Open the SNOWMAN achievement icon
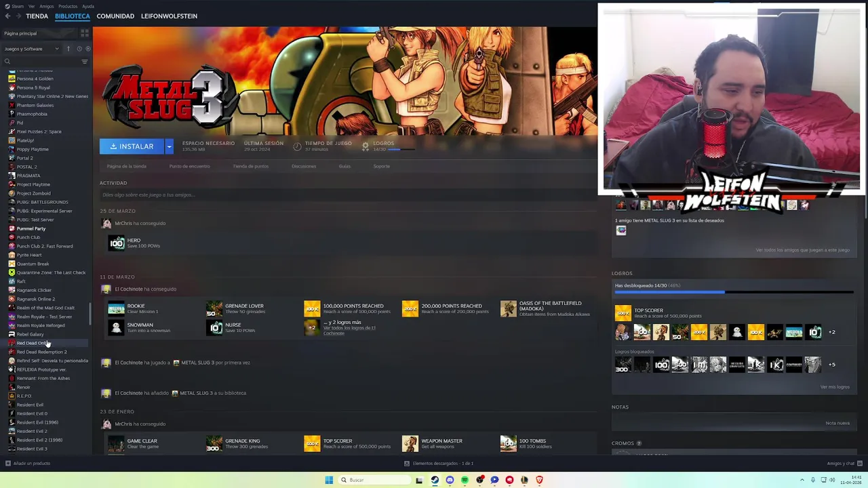 click(117, 327)
